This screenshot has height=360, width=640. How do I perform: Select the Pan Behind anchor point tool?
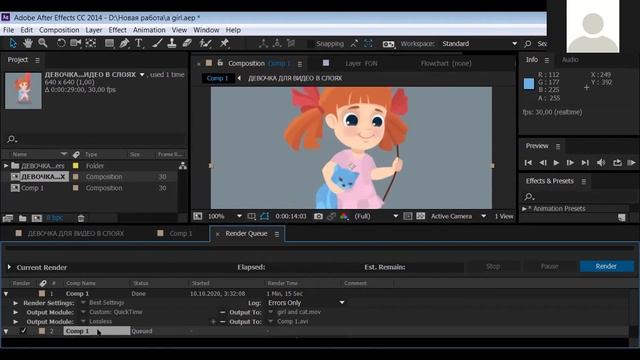[x=91, y=43]
